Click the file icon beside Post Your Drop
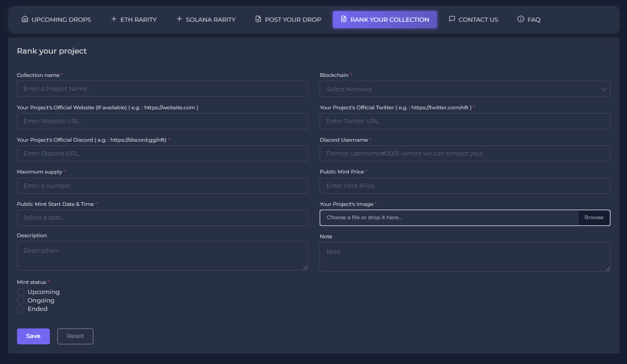Screen dimensions: 627x364 [259, 20]
